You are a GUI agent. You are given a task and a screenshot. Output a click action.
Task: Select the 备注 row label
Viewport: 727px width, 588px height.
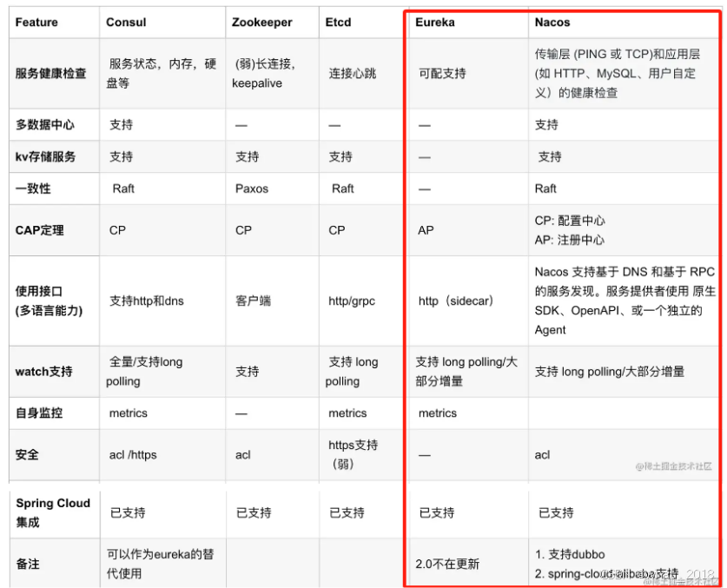pos(28,564)
